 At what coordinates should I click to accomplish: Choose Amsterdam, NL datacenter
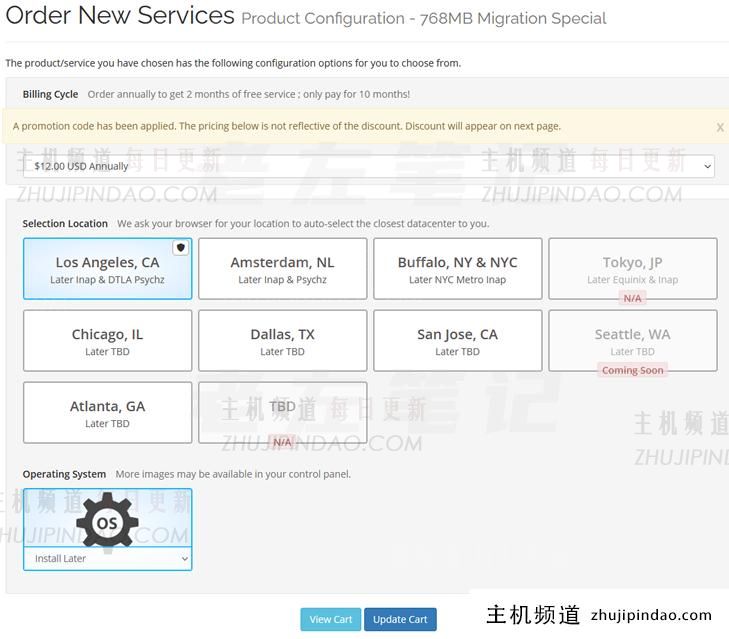click(282, 269)
